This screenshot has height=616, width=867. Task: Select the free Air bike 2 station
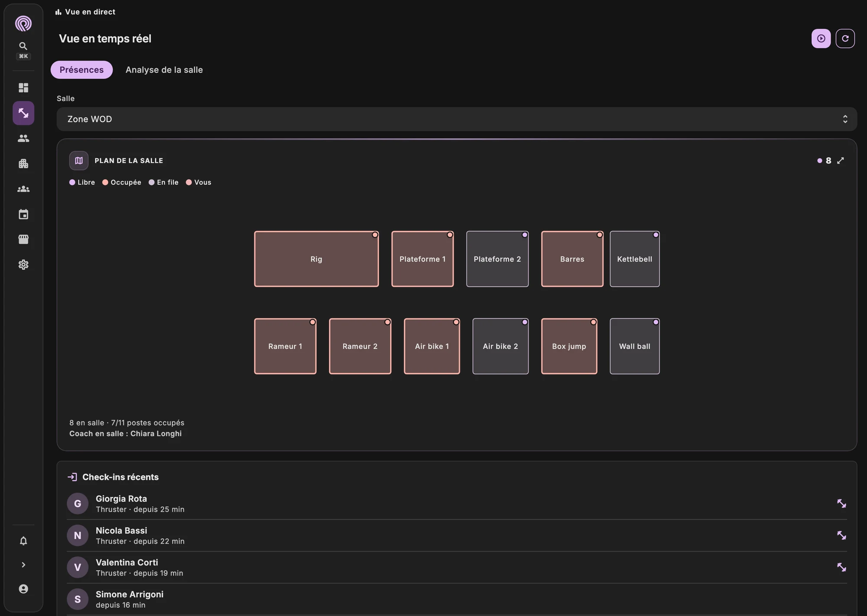coord(501,347)
